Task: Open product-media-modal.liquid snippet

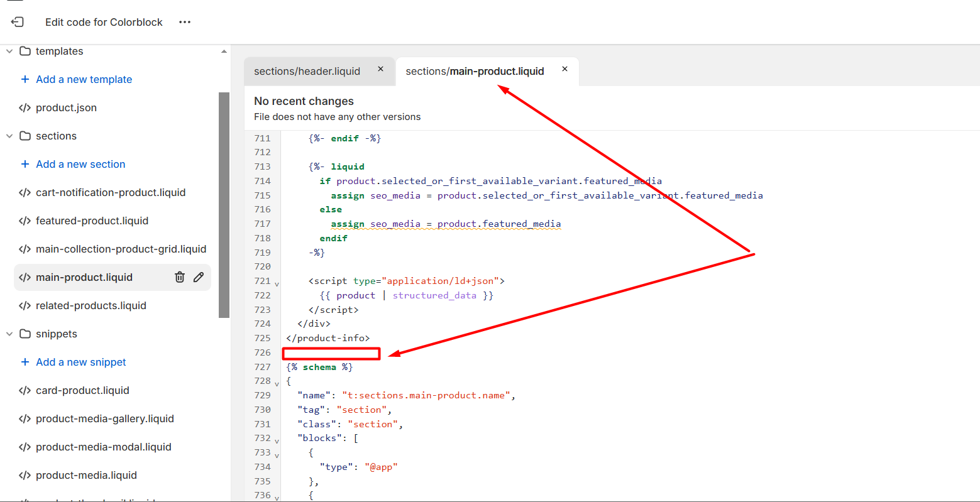Action: tap(104, 447)
